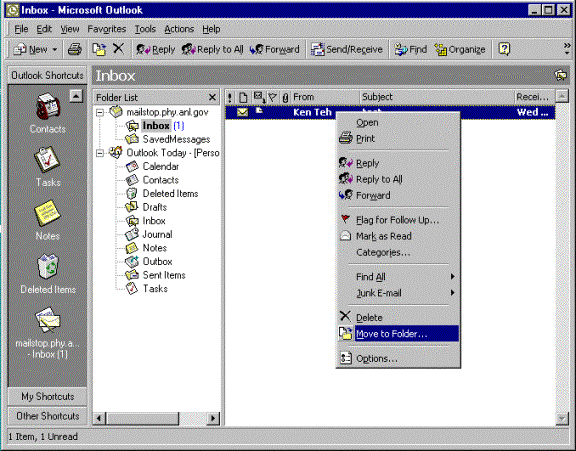Click the Organize toolbar button
This screenshot has height=451, width=576.
(460, 49)
